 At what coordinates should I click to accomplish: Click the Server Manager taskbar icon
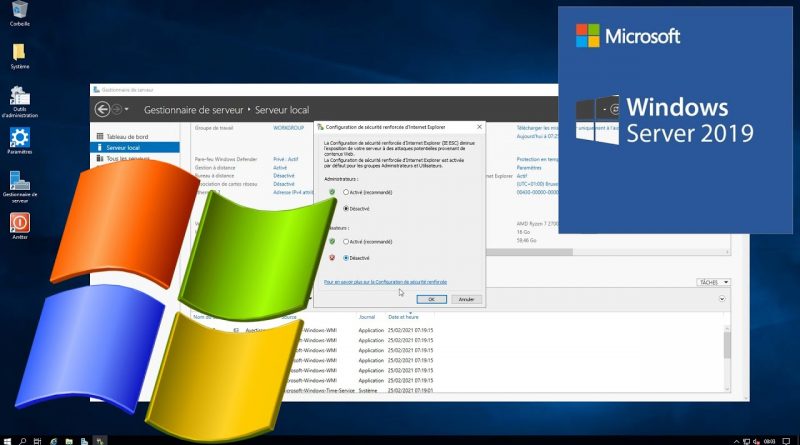(84, 441)
